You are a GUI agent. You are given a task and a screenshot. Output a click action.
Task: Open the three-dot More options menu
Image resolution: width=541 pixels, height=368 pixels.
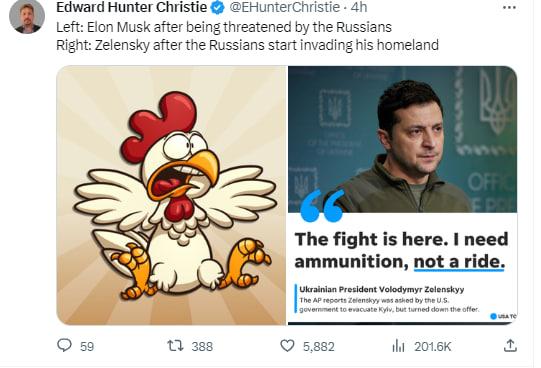coord(509,8)
